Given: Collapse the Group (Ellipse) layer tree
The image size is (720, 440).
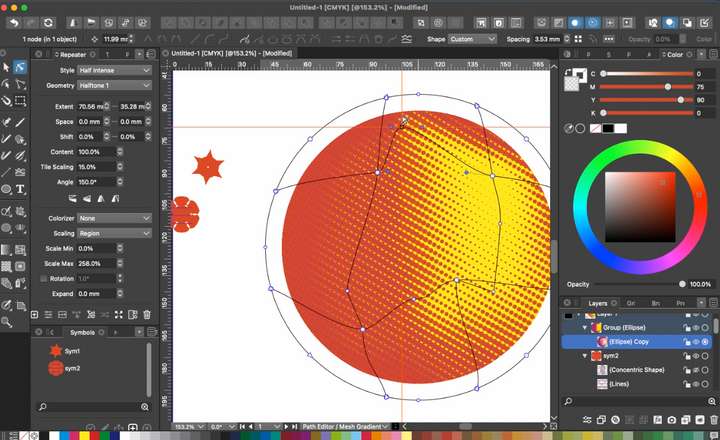Looking at the screenshot, I should 585,328.
